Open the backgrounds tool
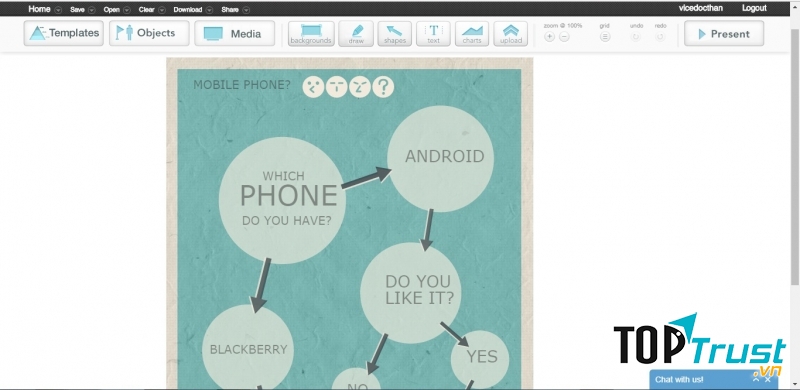 point(311,34)
